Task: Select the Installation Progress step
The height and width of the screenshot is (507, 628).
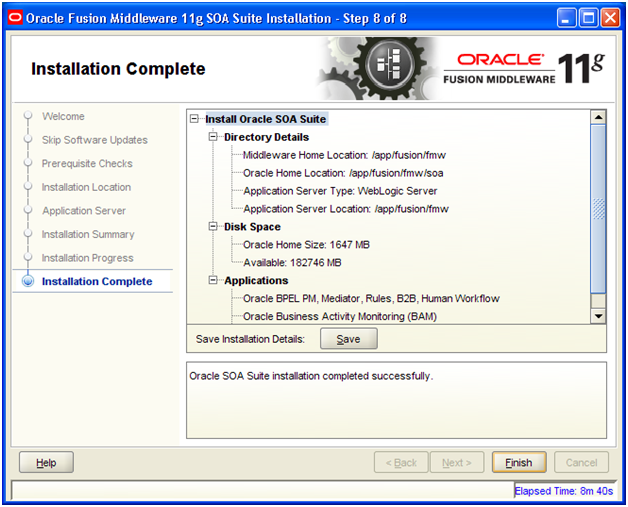Action: [87, 258]
